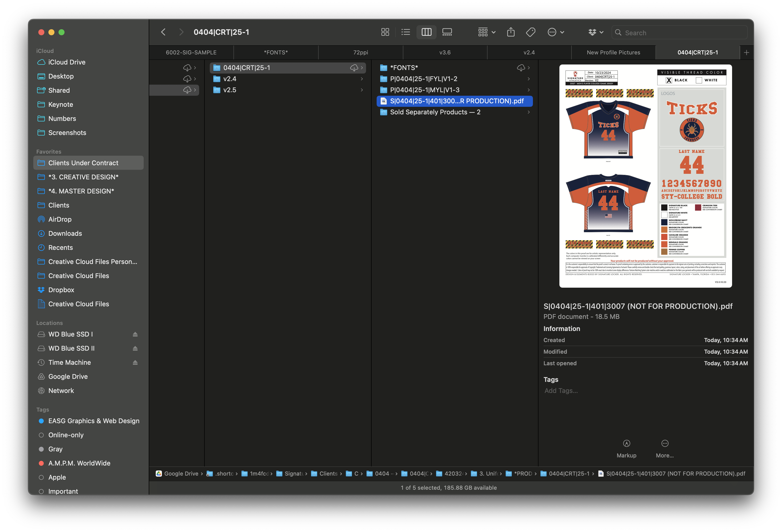Switch to list view
The height and width of the screenshot is (532, 782).
406,32
